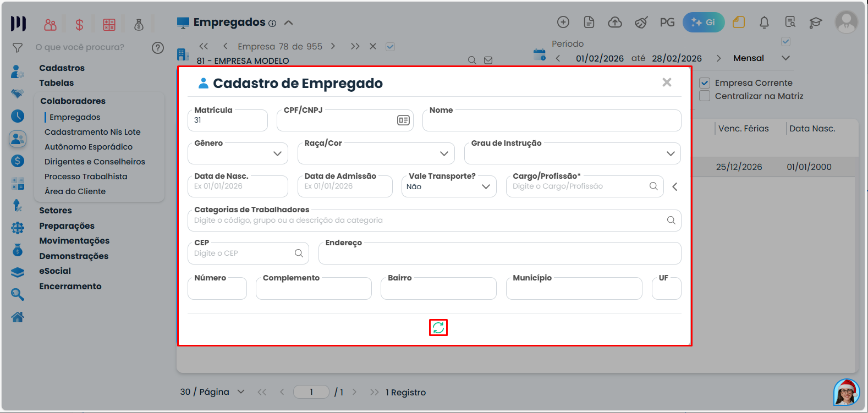The width and height of the screenshot is (868, 413).
Task: Click the Gi assistant button
Action: point(703,23)
